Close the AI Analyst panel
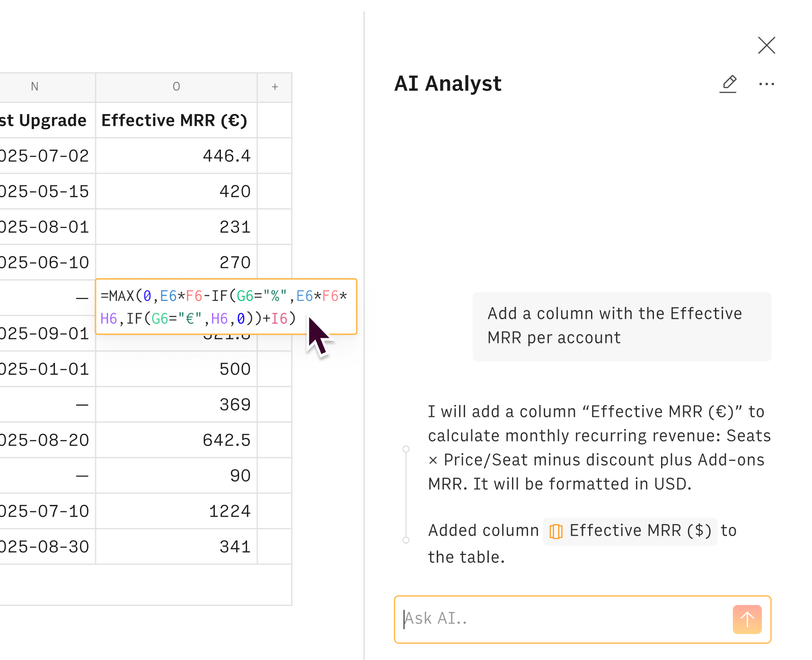Image resolution: width=812 pixels, height=660 pixels. pyautogui.click(x=766, y=45)
